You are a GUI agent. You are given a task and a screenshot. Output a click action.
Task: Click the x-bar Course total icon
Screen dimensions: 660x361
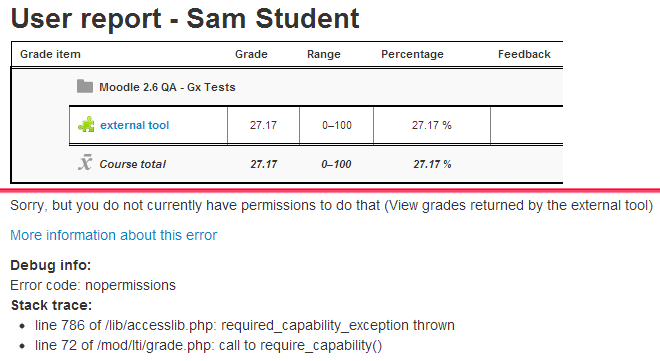tap(85, 162)
